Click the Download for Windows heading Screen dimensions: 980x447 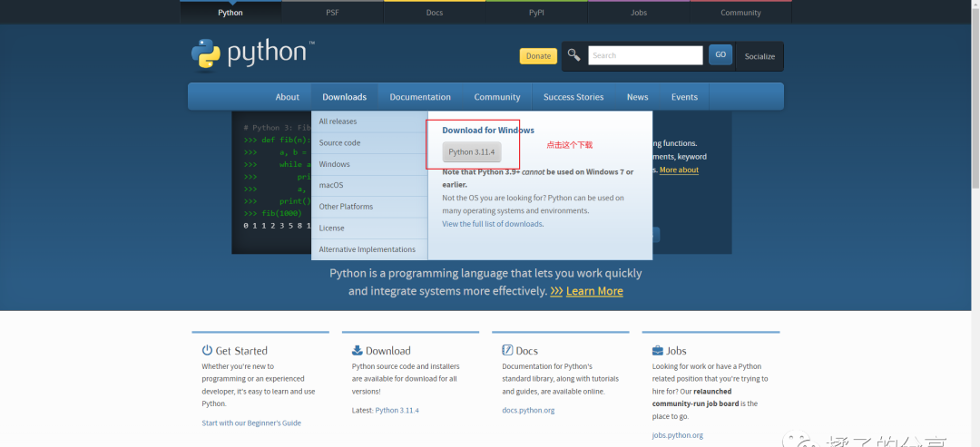[x=488, y=130]
